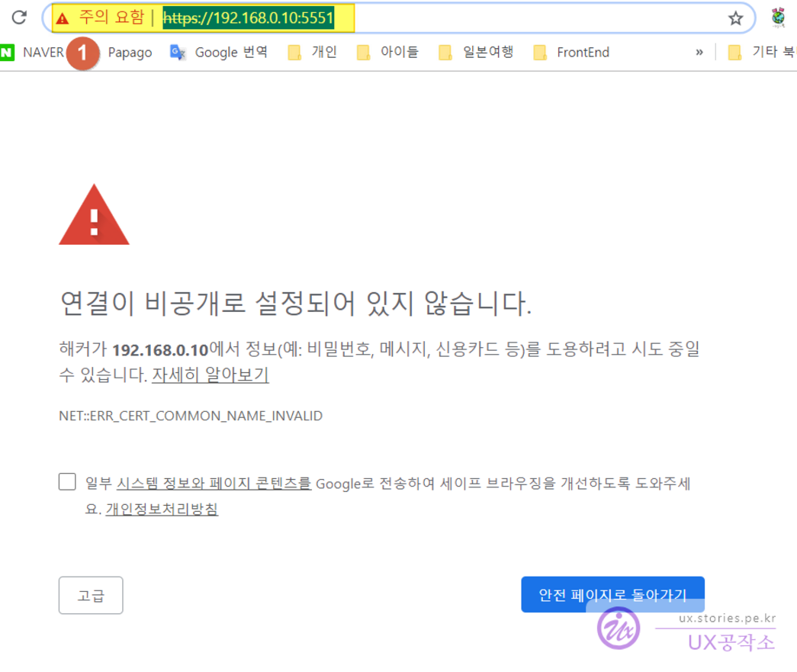The height and width of the screenshot is (672, 797).
Task: Open the 시스템 정보와 페이지 콘텐츠 link
Action: tap(214, 484)
